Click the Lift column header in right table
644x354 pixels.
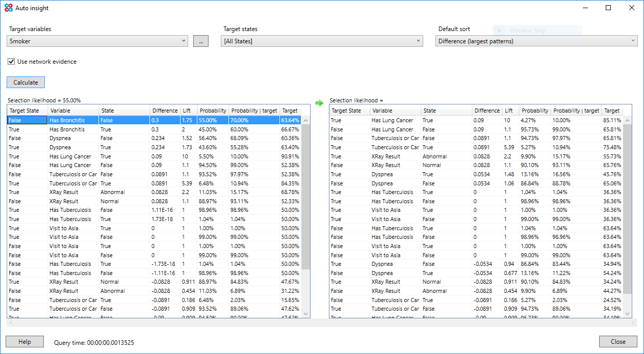(x=510, y=111)
